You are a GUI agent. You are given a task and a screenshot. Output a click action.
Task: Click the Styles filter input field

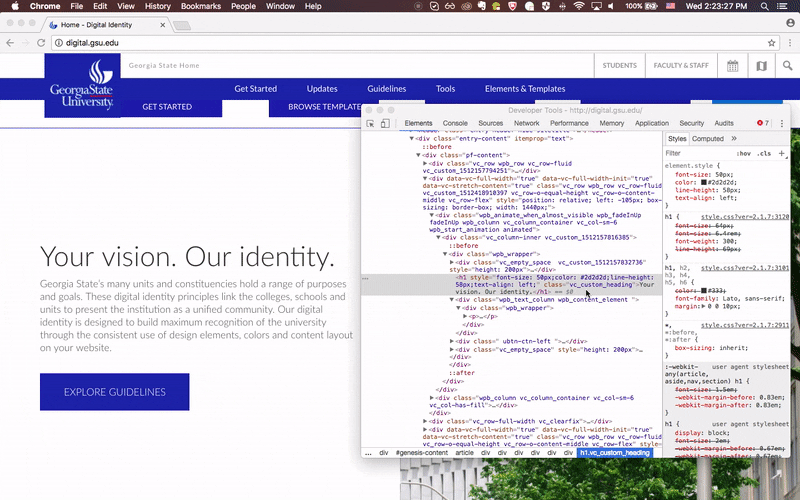698,153
